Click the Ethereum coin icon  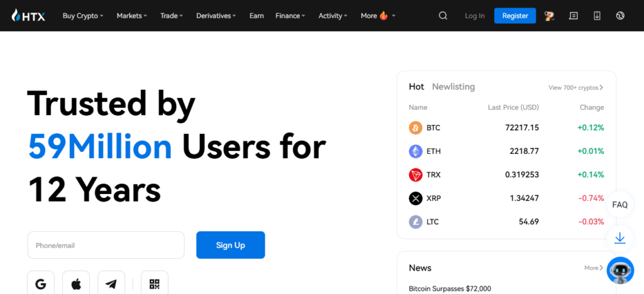tap(416, 151)
